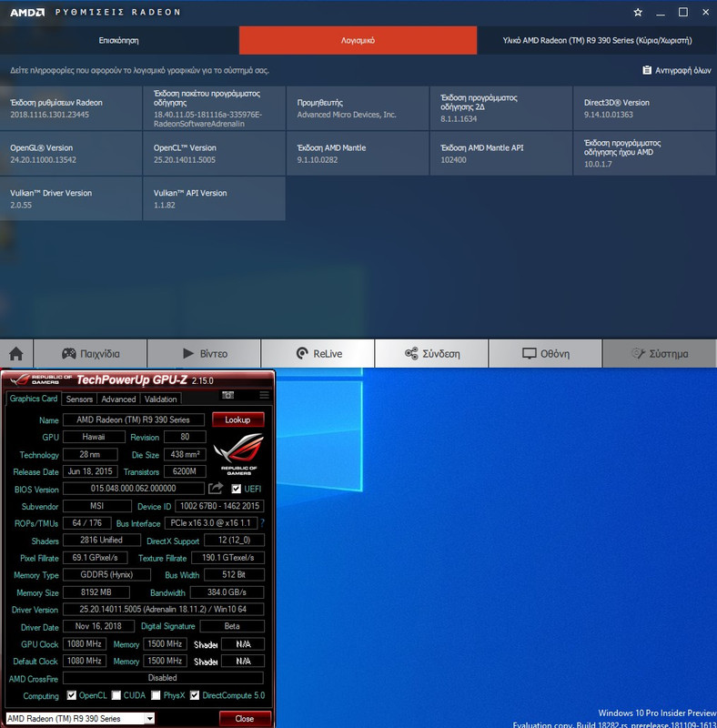Click the Shaders 2816 Unified value

pyautogui.click(x=102, y=540)
